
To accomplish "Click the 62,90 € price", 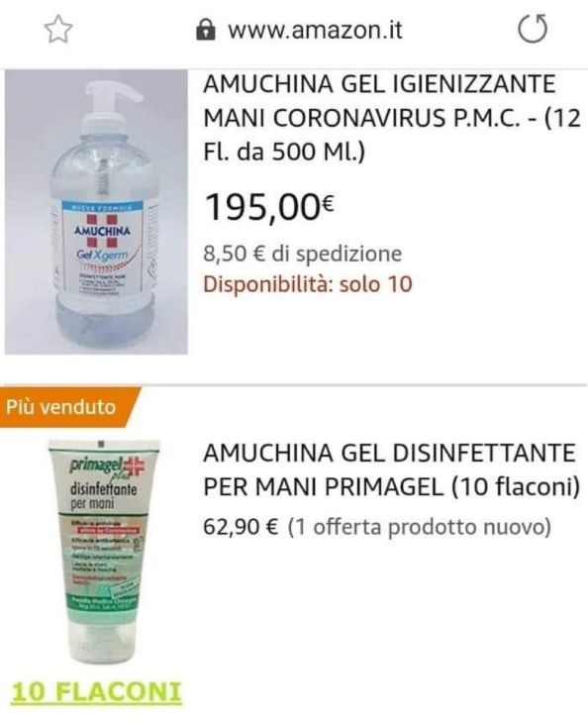I will [241, 527].
